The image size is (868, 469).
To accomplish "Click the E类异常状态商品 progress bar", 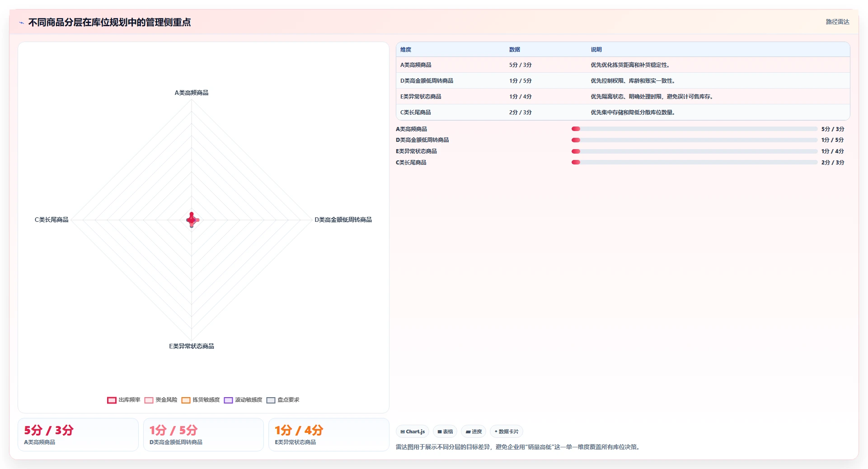I will coord(694,151).
